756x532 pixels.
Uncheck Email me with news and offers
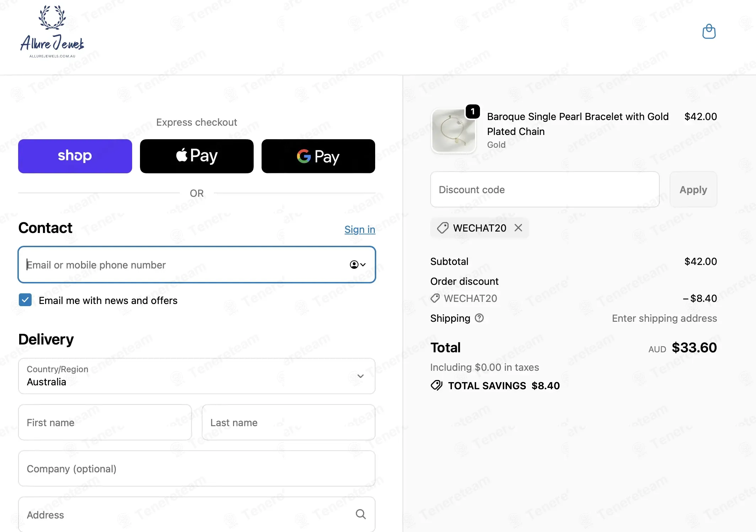[25, 300]
